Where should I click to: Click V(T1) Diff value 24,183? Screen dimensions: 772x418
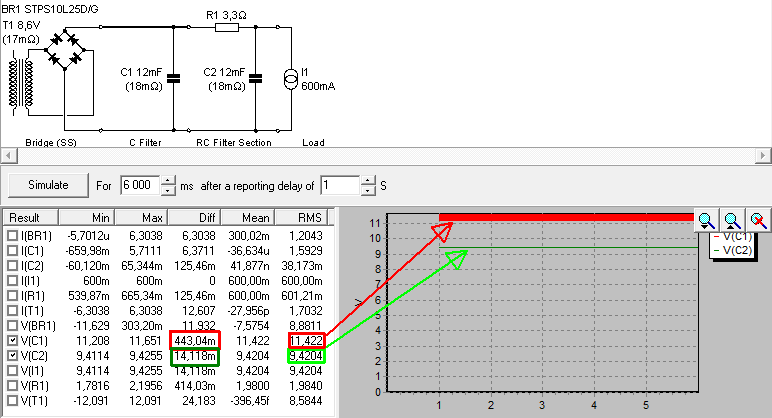[x=199, y=401]
